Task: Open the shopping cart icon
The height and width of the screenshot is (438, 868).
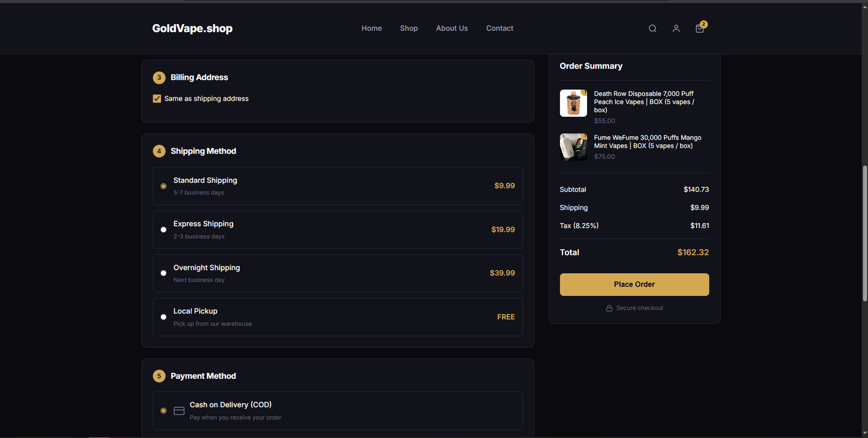Action: (x=700, y=29)
